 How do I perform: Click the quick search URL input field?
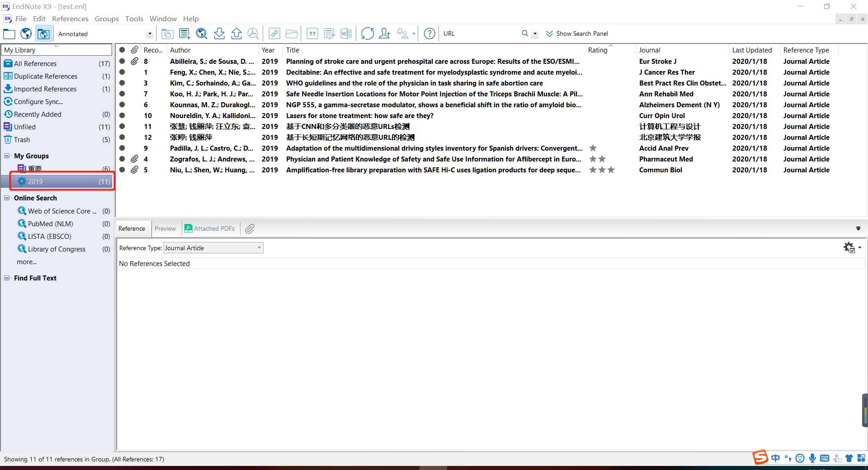tap(480, 33)
